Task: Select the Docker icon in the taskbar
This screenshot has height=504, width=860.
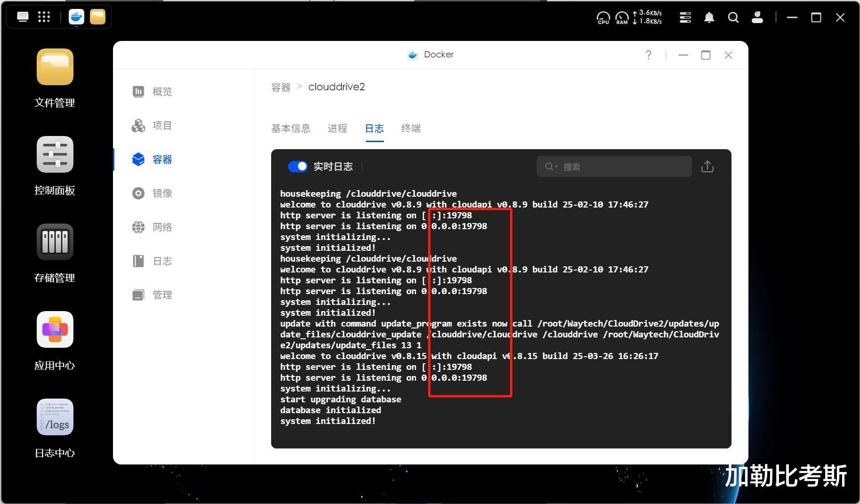Action: click(76, 17)
